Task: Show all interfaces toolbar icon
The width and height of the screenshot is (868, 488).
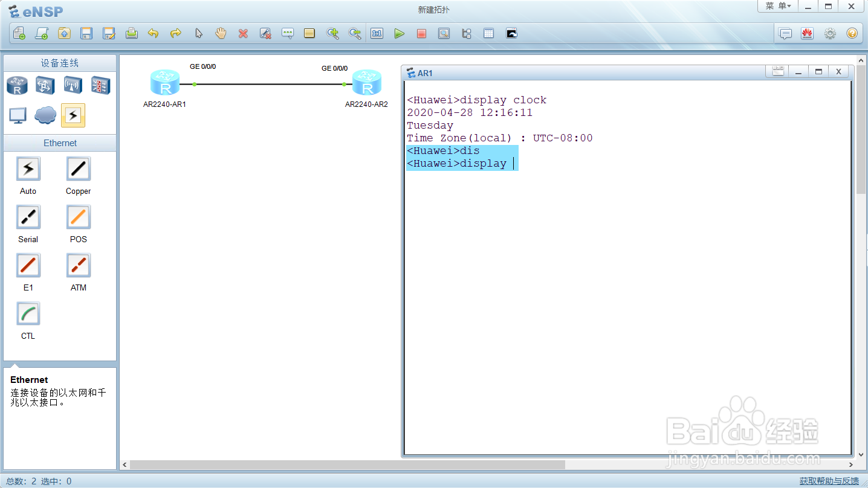Action: (466, 33)
